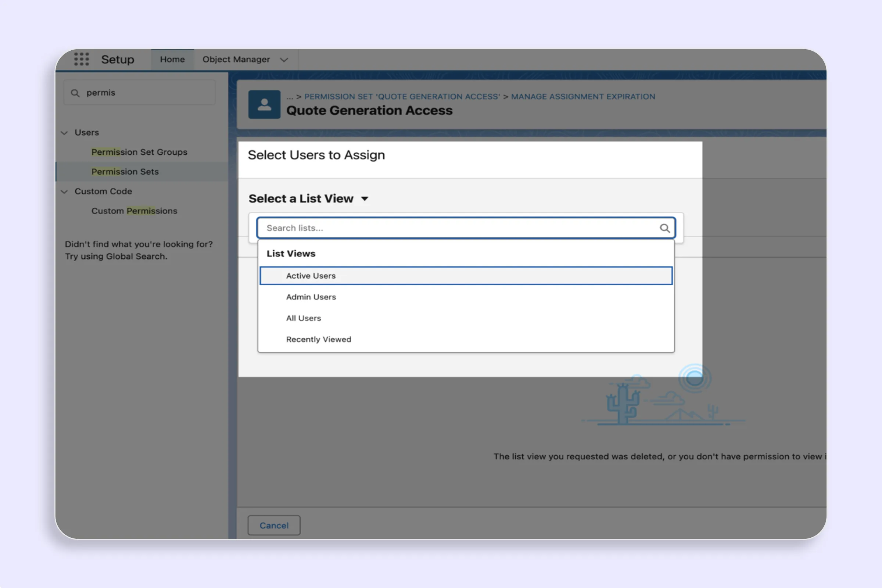The height and width of the screenshot is (588, 882).
Task: Open the App Launcher dots icon
Action: point(81,59)
